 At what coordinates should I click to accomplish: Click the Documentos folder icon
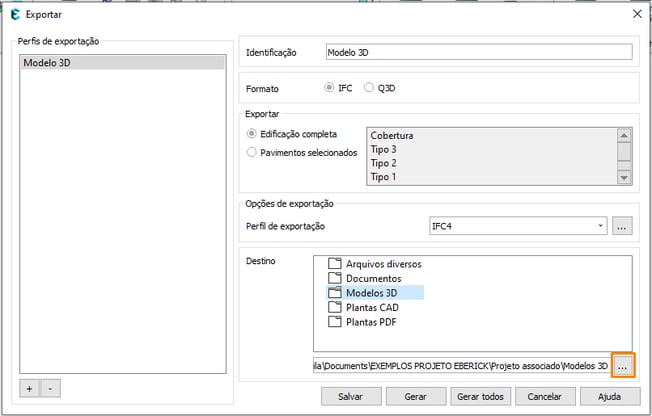[x=335, y=278]
